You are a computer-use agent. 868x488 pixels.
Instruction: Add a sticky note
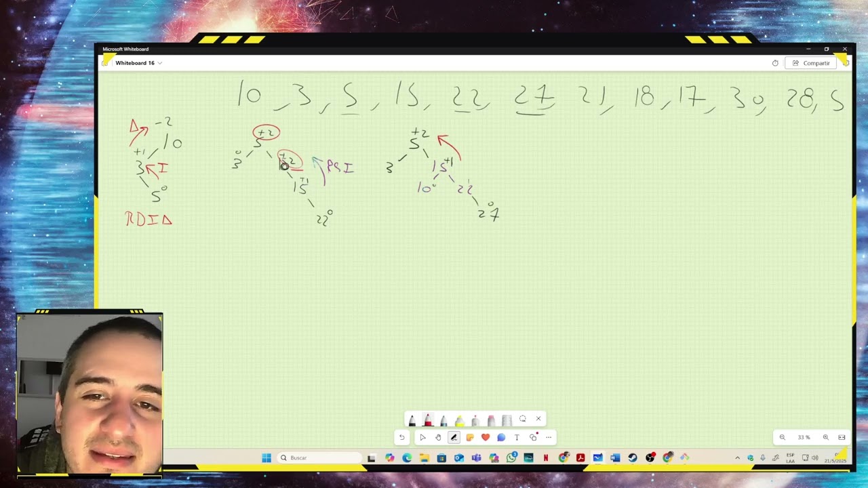[x=470, y=437]
